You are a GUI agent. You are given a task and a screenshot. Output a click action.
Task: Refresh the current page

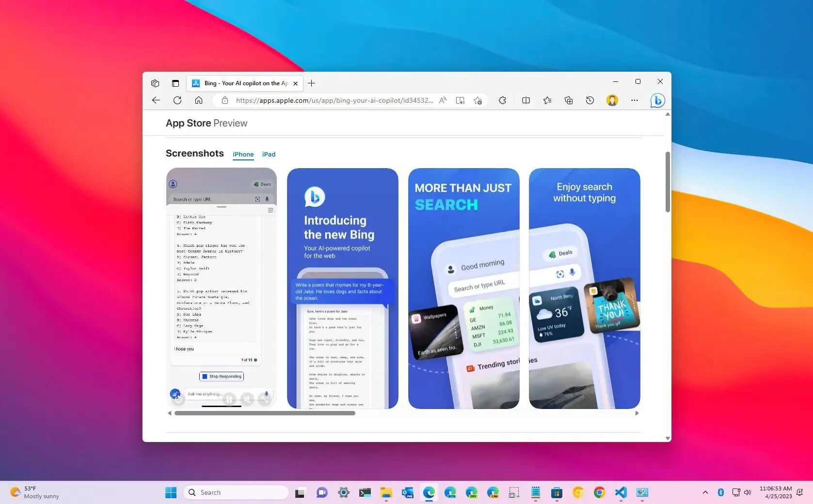177,100
